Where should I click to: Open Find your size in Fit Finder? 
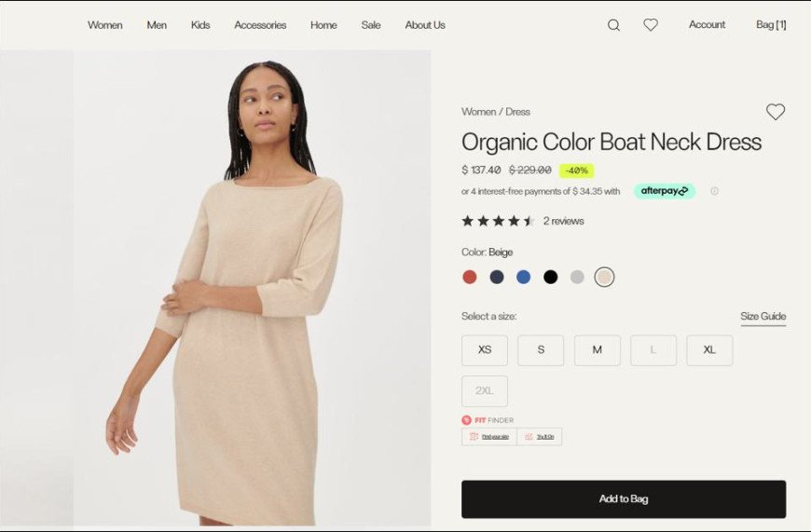tap(489, 437)
